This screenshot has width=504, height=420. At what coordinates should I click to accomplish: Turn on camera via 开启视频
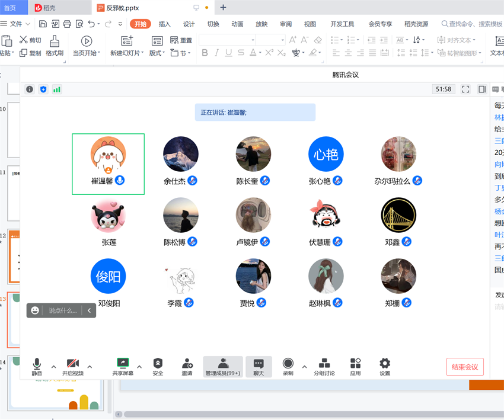[x=73, y=367]
